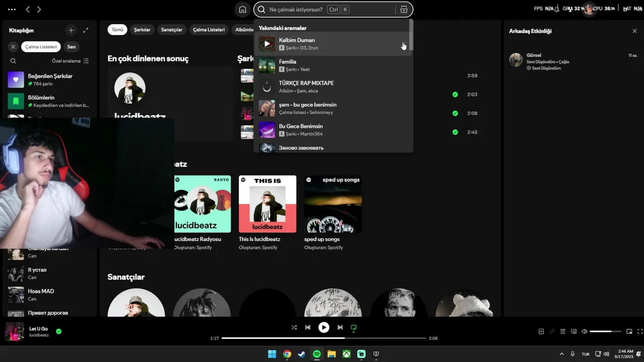Image resolution: width=644 pixels, height=362 pixels.
Task: Seek within the song progress bar
Action: (324, 338)
